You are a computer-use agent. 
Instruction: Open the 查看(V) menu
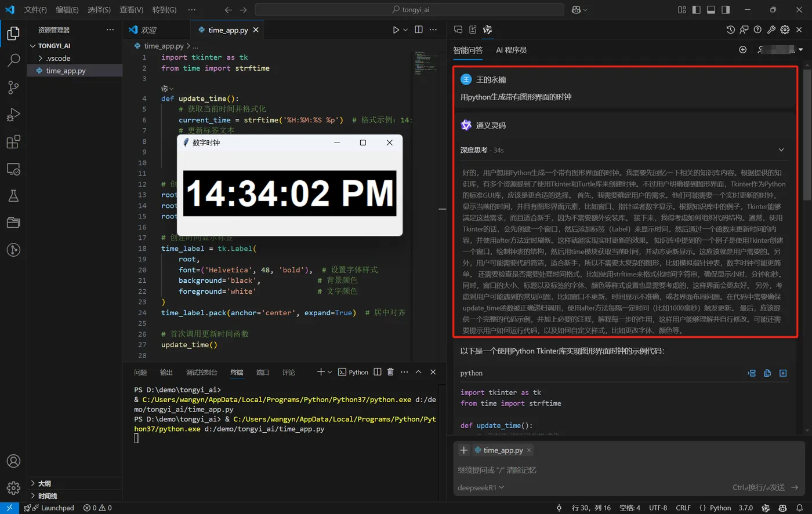pos(132,10)
